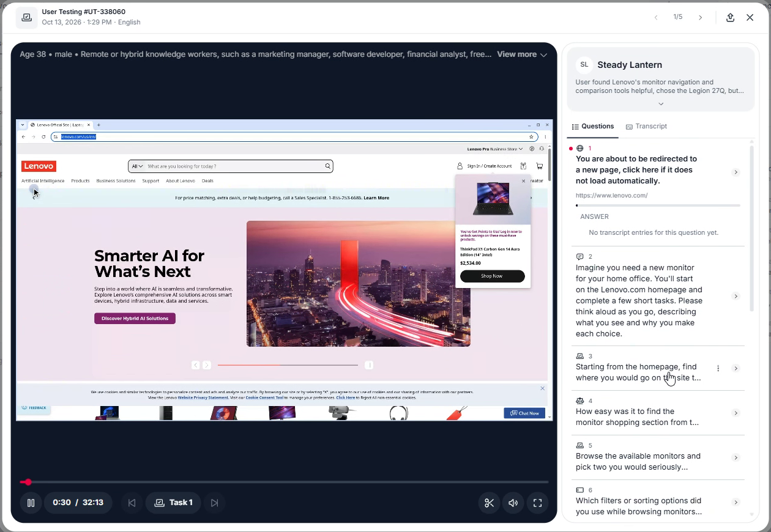The image size is (771, 532).
Task: Bookmark page with star icon
Action: click(x=531, y=137)
